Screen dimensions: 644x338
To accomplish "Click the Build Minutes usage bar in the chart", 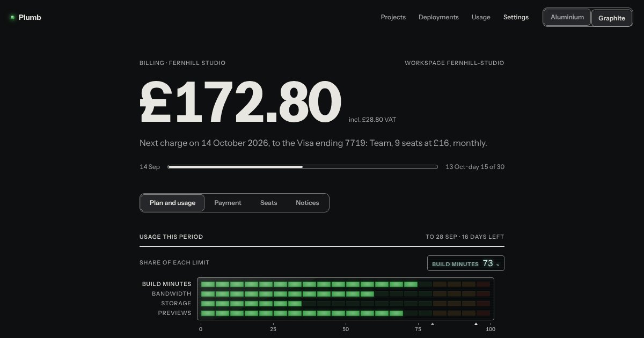I will point(346,284).
